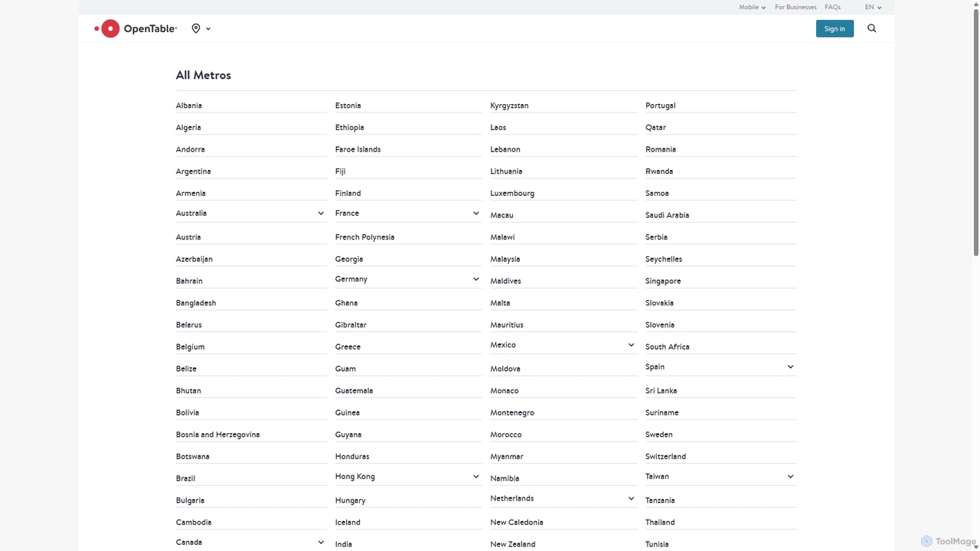
Task: Open the location pin selector
Action: [201, 28]
